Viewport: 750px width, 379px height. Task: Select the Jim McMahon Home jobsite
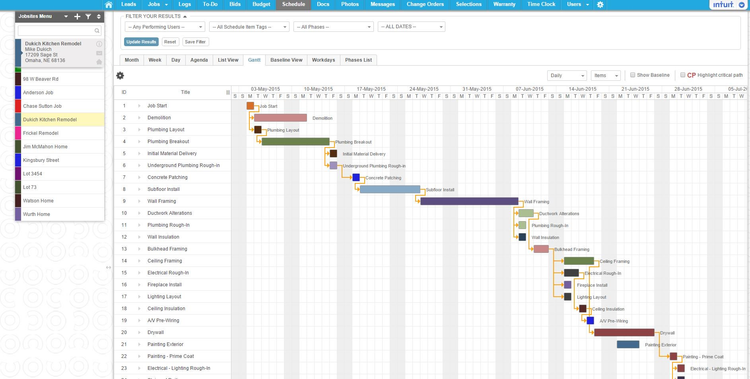(x=60, y=147)
